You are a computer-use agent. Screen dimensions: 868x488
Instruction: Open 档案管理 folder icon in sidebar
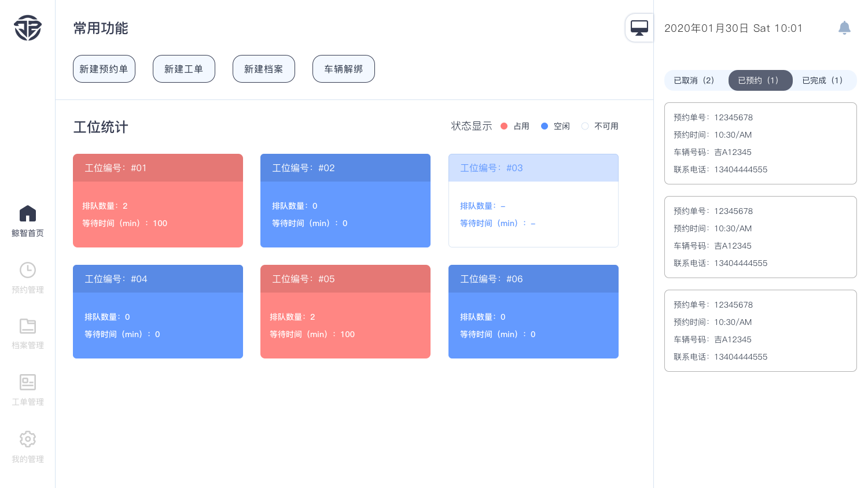pos(28,326)
